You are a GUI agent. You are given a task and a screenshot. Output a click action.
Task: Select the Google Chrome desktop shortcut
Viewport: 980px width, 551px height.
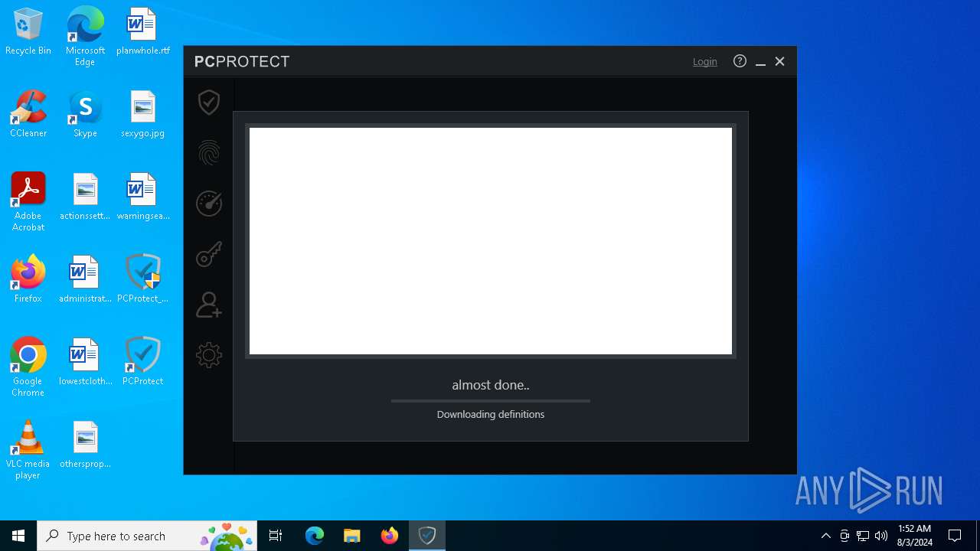pyautogui.click(x=28, y=367)
